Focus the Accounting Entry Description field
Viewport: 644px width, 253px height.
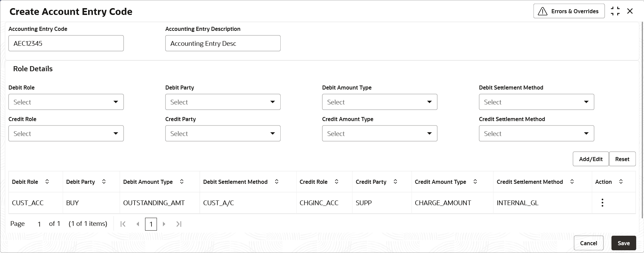point(223,43)
